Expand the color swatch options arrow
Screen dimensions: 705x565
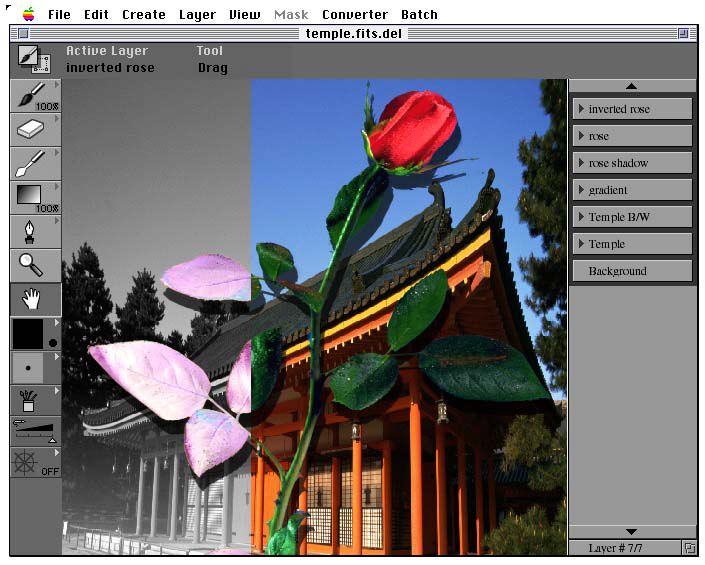pyautogui.click(x=57, y=323)
